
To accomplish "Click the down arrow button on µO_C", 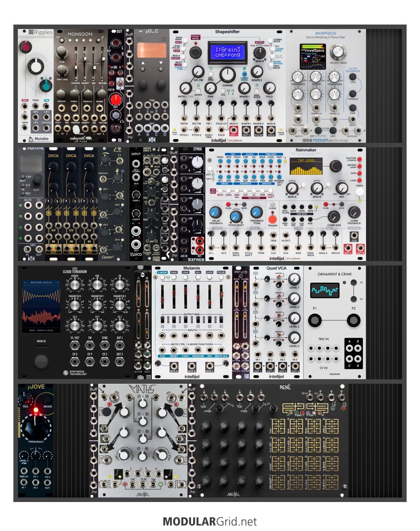I will point(161,69).
